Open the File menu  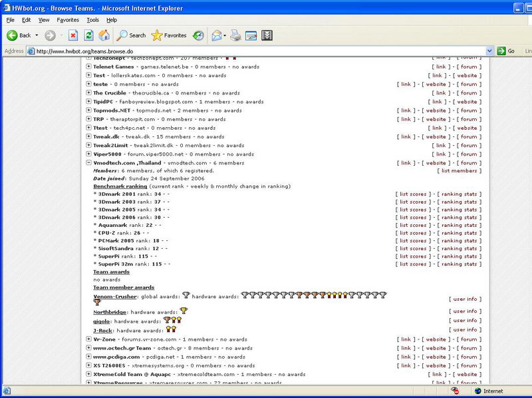pos(10,20)
